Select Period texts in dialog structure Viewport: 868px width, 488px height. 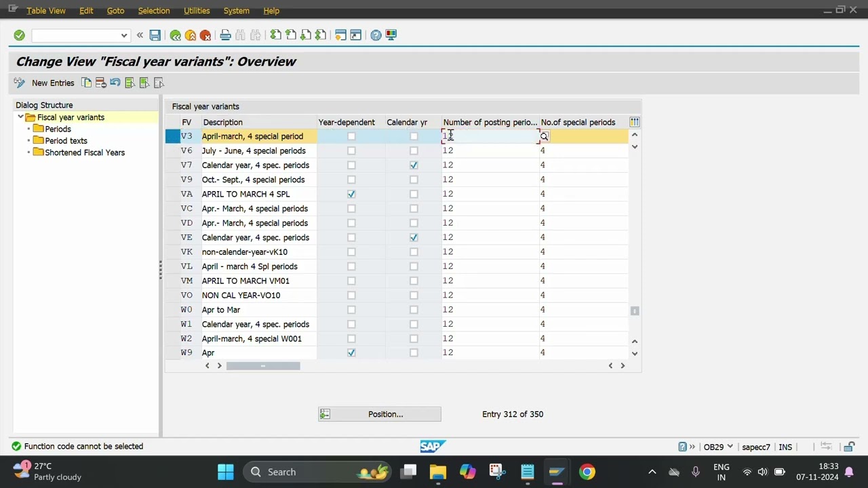(66, 140)
